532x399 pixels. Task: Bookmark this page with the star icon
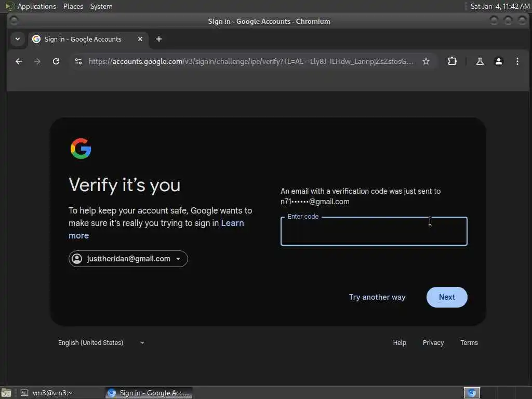pos(426,61)
